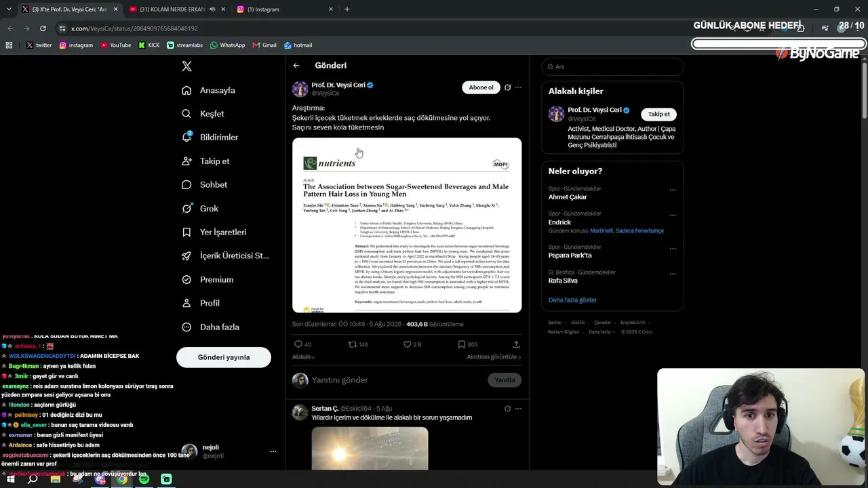Open Sohbet messages
868x488 pixels.
tap(204, 184)
